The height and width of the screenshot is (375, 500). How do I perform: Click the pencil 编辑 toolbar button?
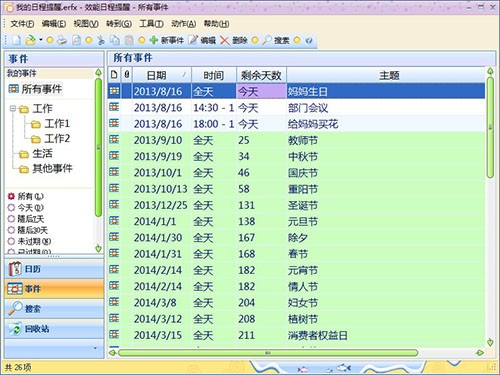[202, 40]
